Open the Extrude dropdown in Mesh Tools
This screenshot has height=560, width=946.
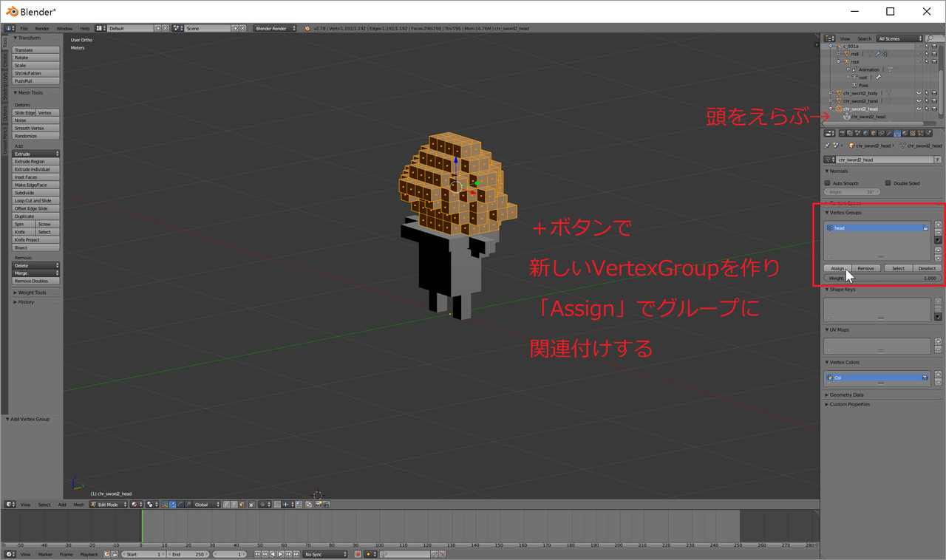36,154
